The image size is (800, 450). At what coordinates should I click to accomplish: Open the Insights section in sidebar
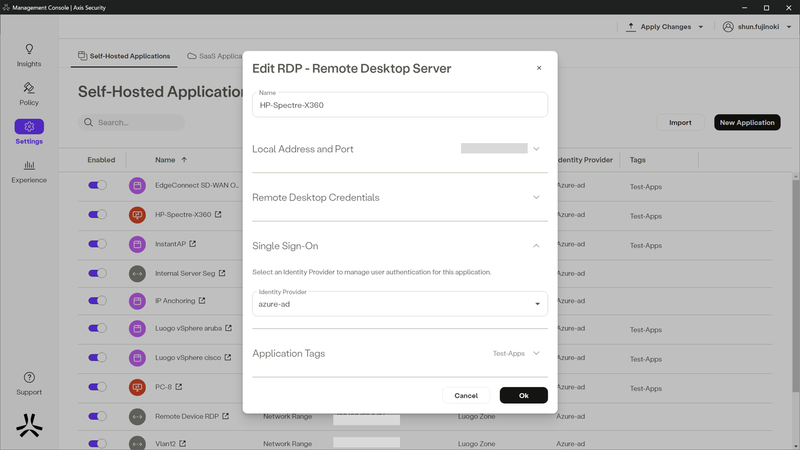coord(29,55)
